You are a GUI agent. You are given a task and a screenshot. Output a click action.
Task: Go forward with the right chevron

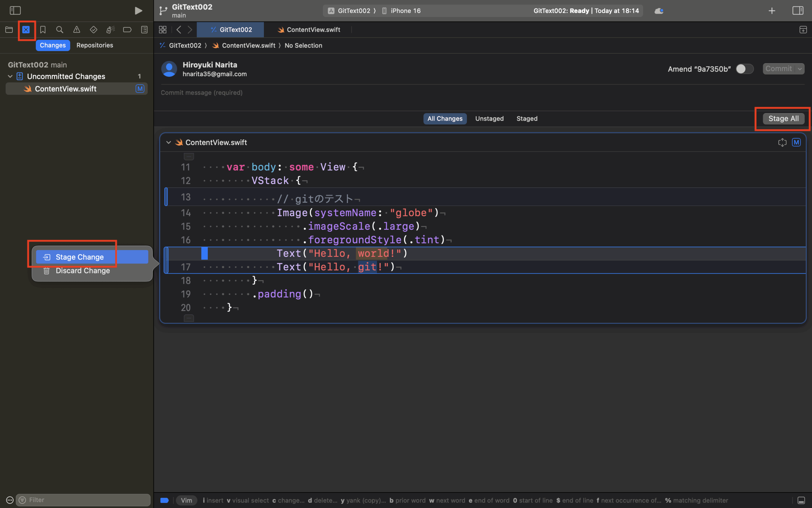190,30
